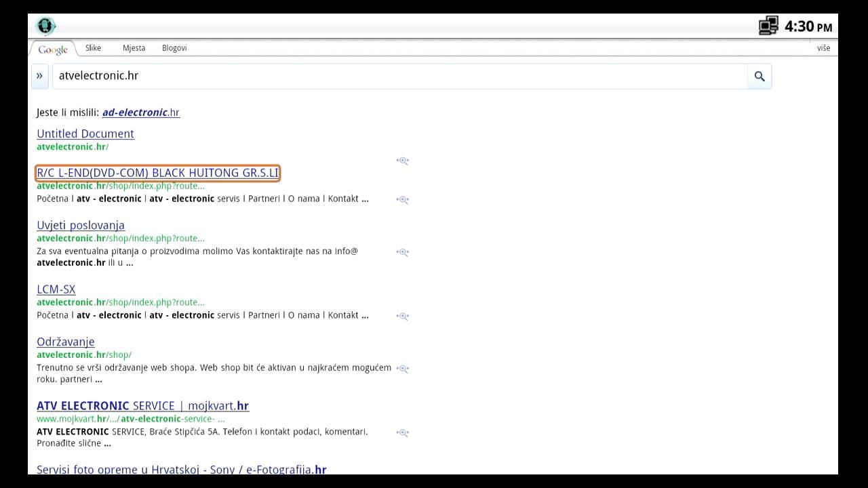Click the search field containing atvelectronic.hr
The width and height of the screenshot is (868, 488).
399,76
